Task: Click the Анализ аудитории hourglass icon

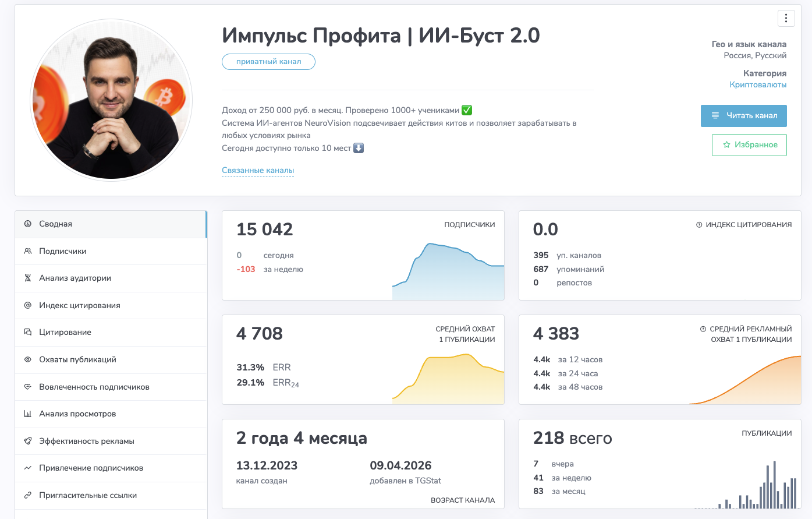Action: pyautogui.click(x=27, y=278)
